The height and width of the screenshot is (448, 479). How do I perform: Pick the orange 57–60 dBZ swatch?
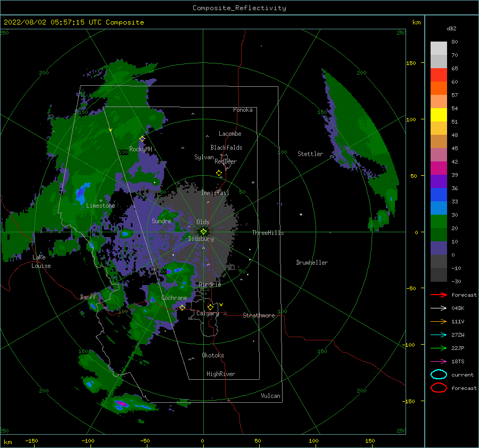pyautogui.click(x=439, y=88)
